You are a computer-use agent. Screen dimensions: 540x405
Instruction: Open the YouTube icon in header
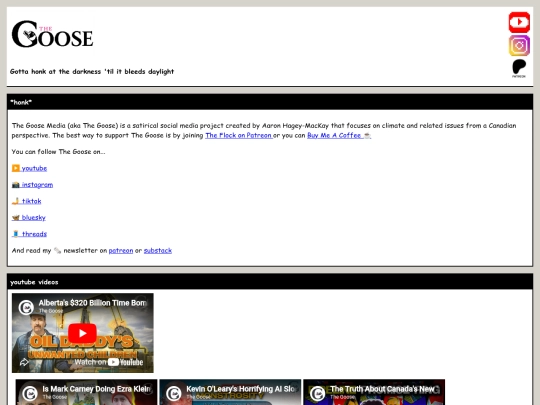click(x=519, y=22)
